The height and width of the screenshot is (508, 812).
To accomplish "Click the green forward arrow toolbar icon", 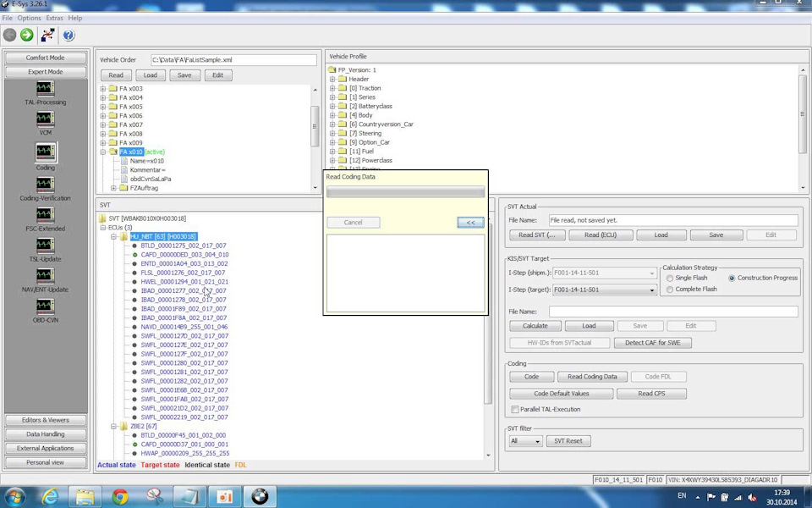I will click(27, 35).
